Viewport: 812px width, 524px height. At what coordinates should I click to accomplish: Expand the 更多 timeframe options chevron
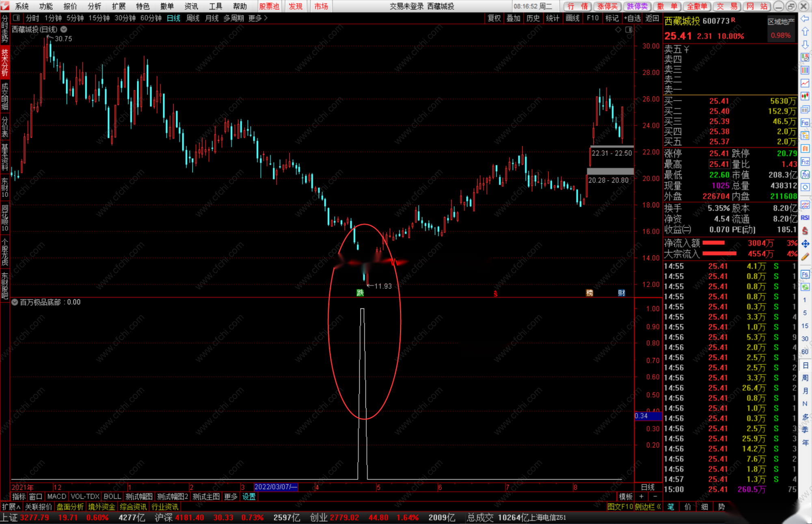[x=266, y=18]
